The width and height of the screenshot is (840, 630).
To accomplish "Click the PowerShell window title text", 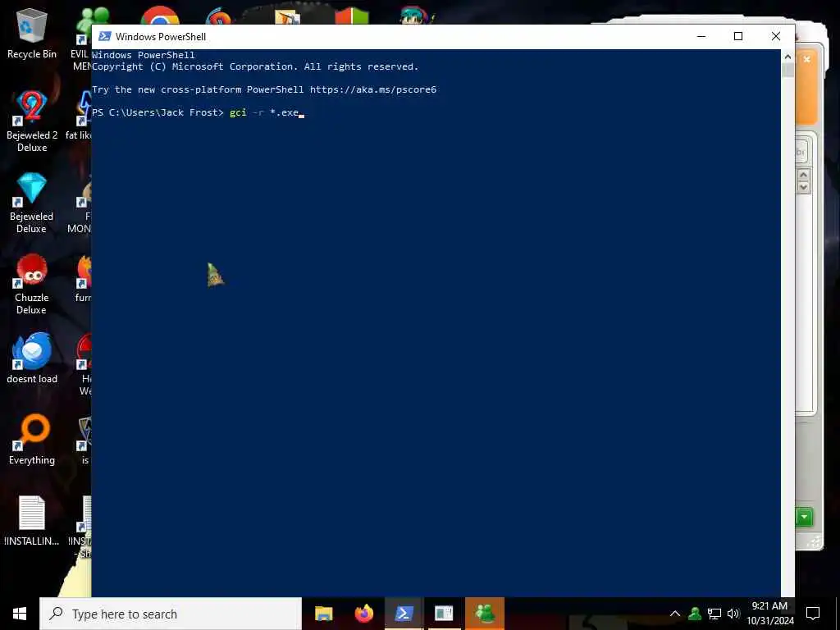I will pyautogui.click(x=161, y=36).
